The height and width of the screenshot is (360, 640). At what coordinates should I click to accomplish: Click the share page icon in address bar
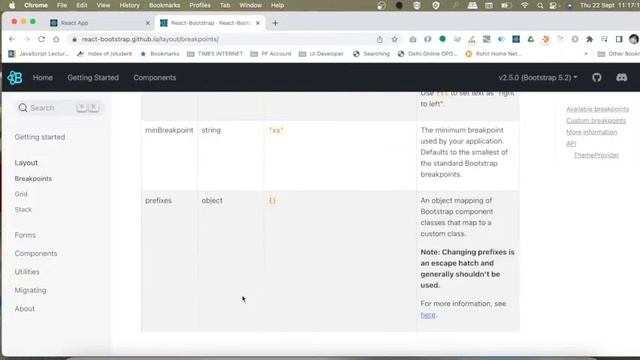point(380,39)
